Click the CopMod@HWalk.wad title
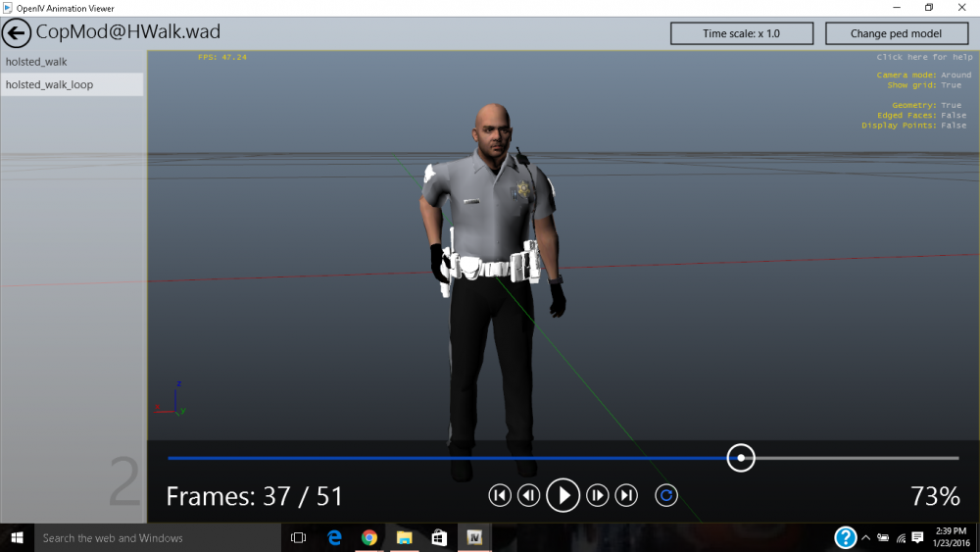The image size is (980, 552). click(128, 32)
